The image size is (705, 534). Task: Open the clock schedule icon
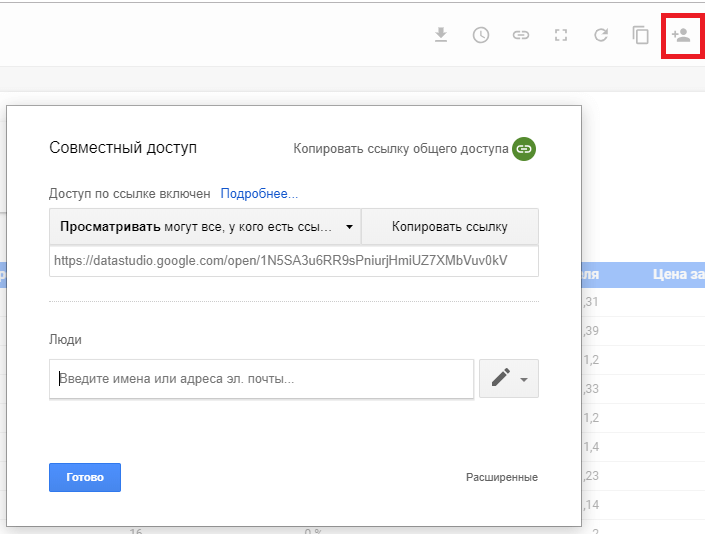[481, 35]
